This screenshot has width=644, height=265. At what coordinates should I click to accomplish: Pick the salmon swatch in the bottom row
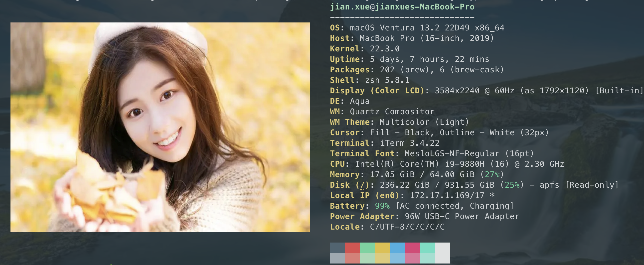(x=352, y=258)
